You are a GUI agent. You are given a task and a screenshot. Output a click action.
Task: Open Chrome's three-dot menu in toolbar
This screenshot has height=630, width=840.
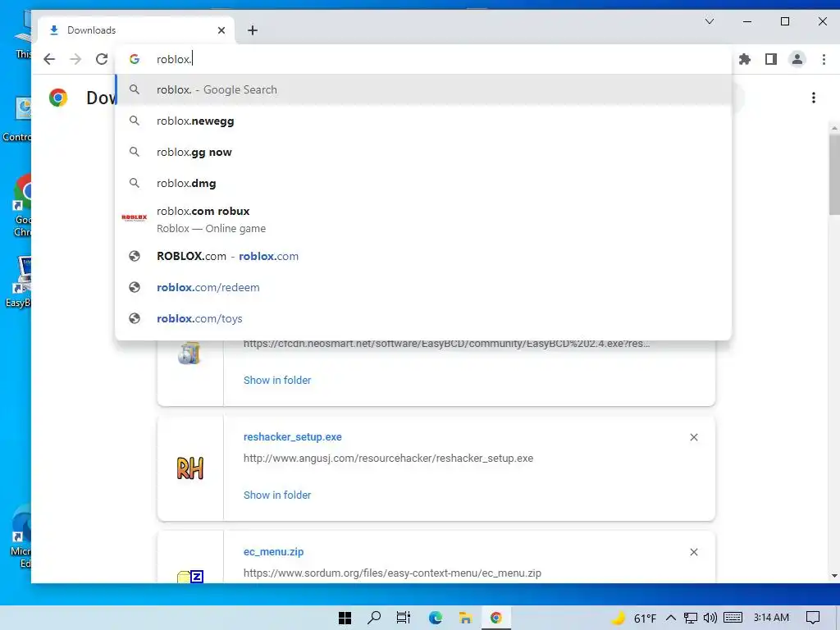(x=824, y=59)
